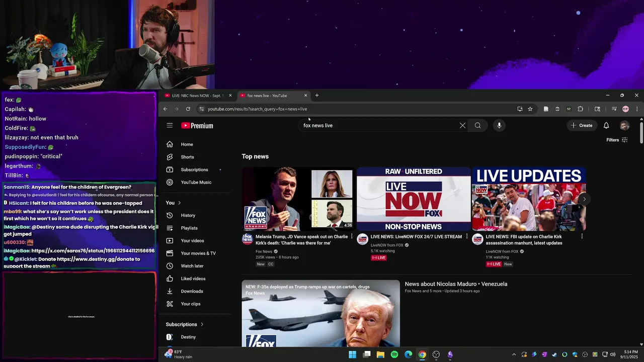The height and width of the screenshot is (362, 644).
Task: Click the Create button
Action: (581, 126)
